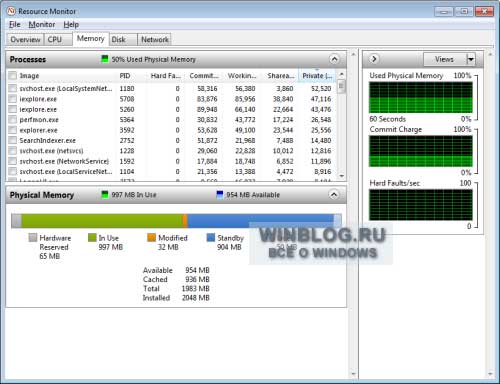Sort by the PID column header

pyautogui.click(x=125, y=76)
